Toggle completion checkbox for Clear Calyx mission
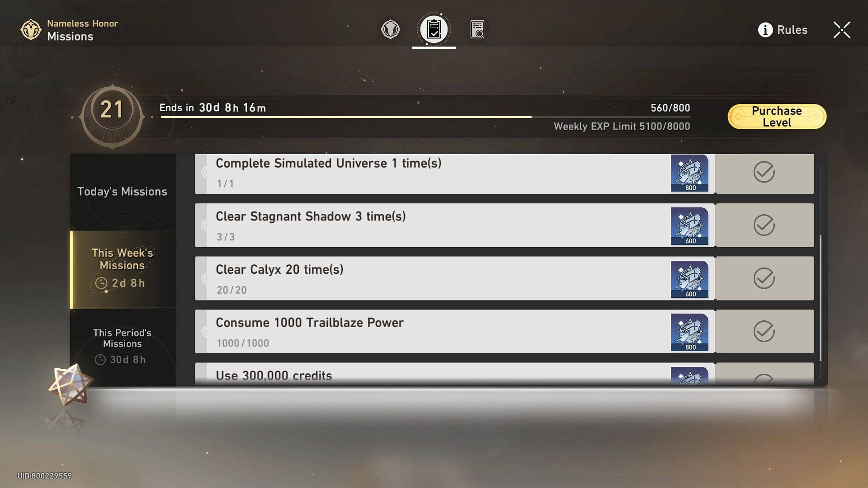This screenshot has width=868, height=488. pos(764,278)
